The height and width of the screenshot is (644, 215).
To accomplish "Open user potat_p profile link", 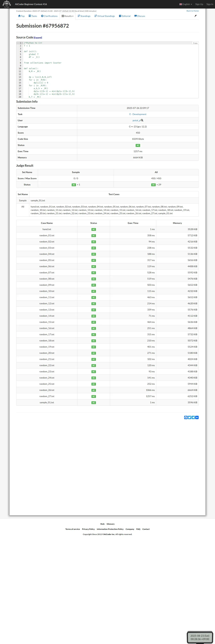I will coord(136,121).
